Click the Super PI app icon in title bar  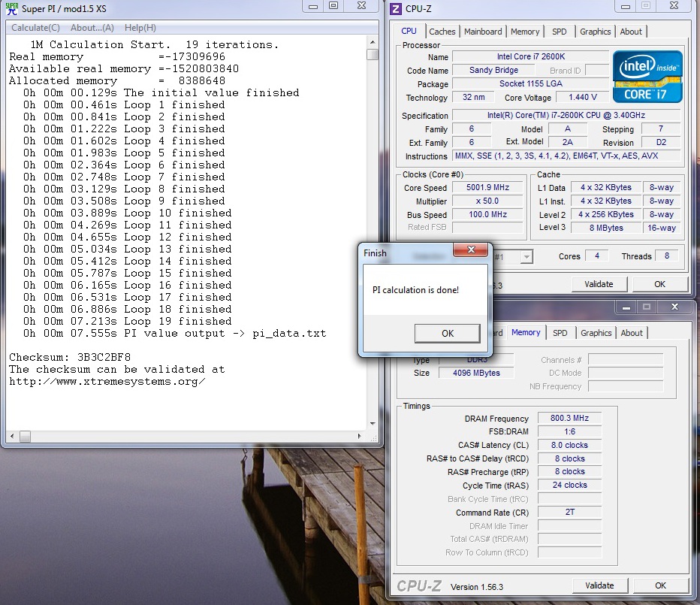pos(12,8)
